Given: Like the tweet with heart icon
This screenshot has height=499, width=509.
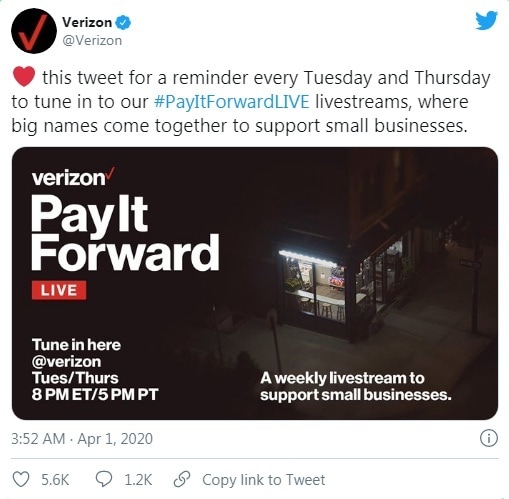Looking at the screenshot, I should [x=21, y=480].
